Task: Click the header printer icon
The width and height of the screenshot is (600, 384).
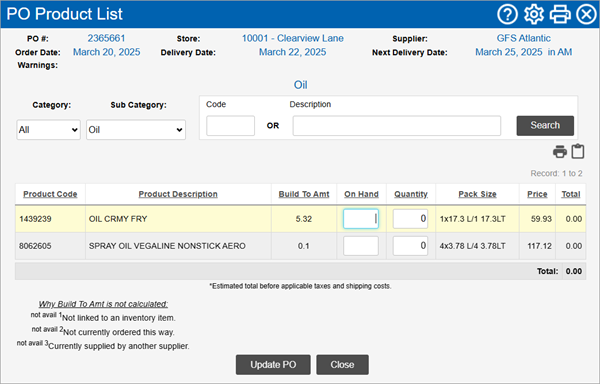Action: (560, 15)
